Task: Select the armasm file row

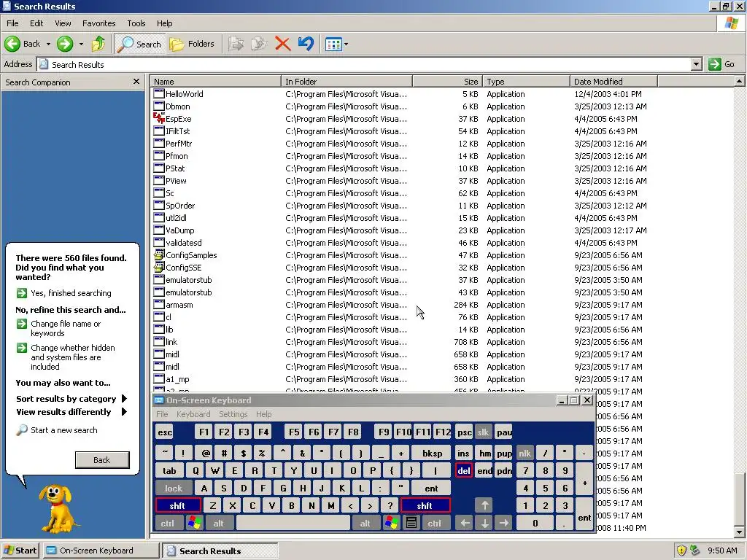Action: point(179,305)
